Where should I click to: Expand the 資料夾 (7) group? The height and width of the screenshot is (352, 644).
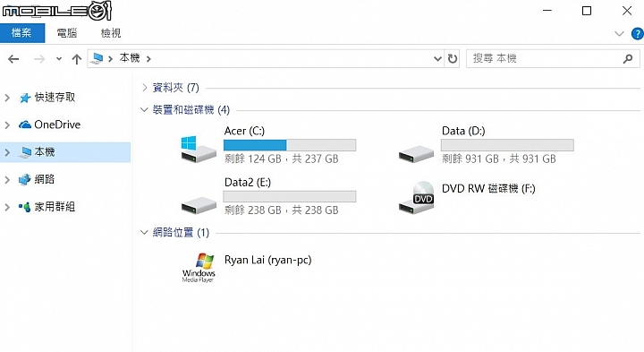coord(144,87)
